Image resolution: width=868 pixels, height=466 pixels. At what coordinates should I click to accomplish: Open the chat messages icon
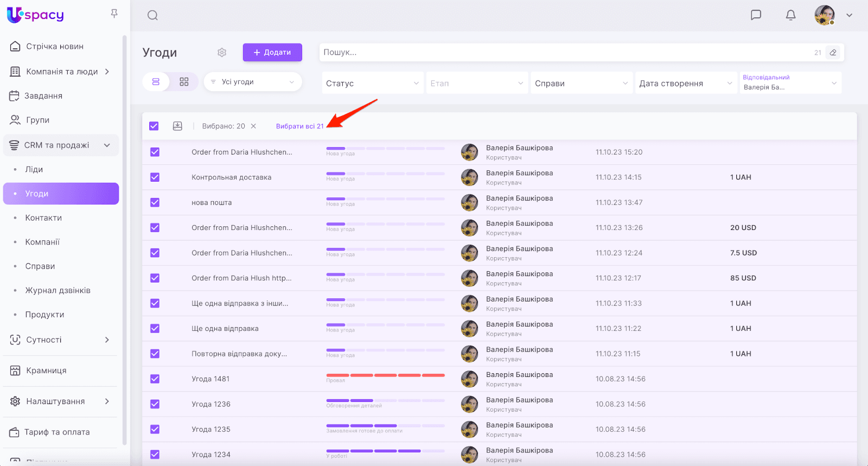coord(756,15)
